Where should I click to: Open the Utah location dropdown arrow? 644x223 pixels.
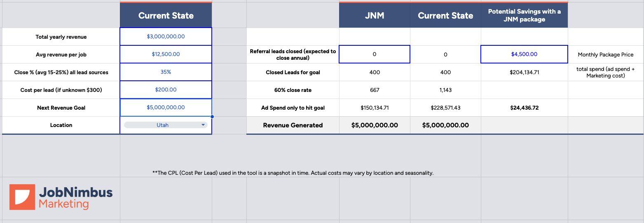coord(203,125)
